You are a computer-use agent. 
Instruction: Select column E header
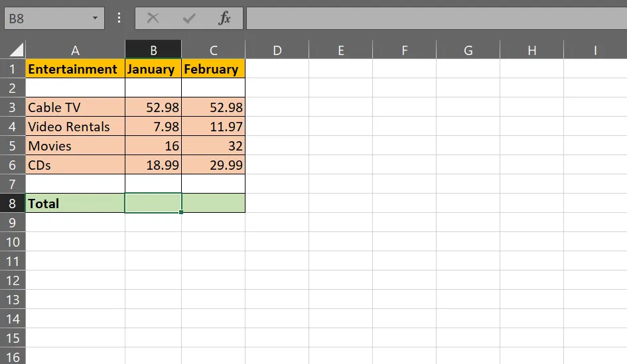[340, 50]
